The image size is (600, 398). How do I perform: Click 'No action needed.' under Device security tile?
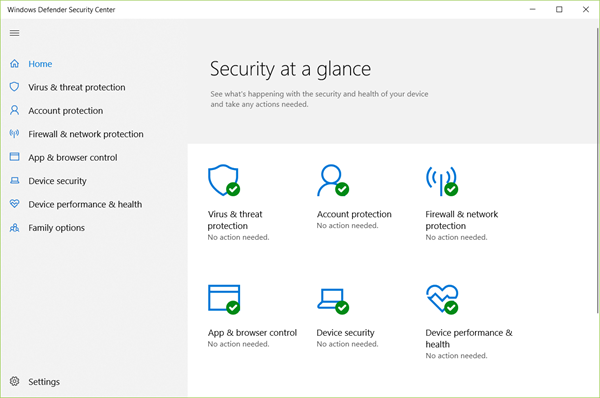[x=347, y=344]
